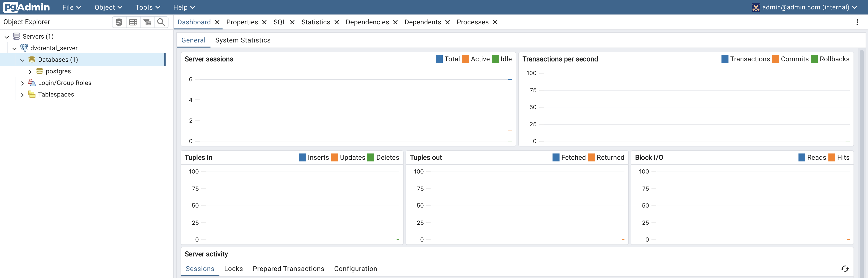The height and width of the screenshot is (278, 868).
Task: Click the postgres database icon
Action: 39,71
